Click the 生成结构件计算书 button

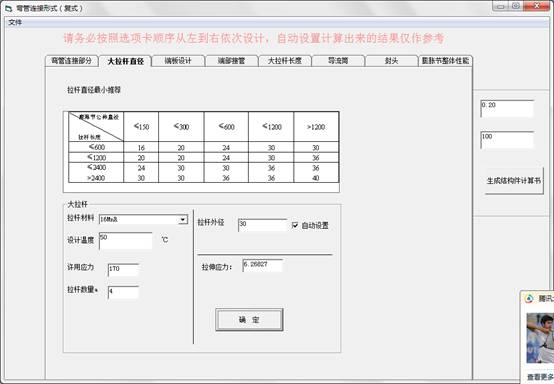tap(514, 181)
